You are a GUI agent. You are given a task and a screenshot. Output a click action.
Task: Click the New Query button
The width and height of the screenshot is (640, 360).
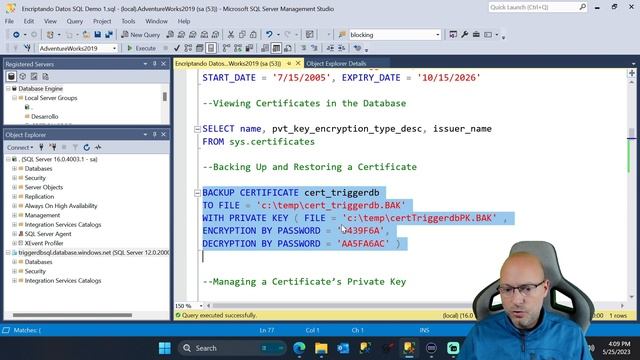[x=141, y=35]
